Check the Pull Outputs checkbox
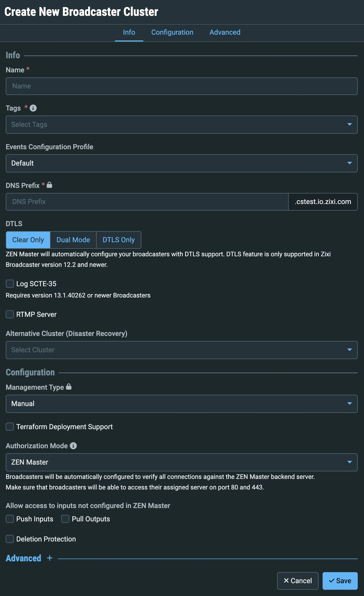The height and width of the screenshot is (596, 364). (65, 519)
